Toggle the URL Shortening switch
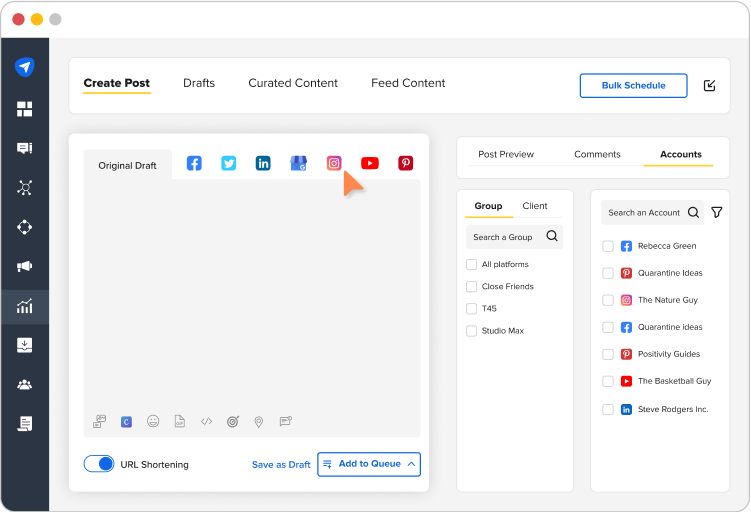The height and width of the screenshot is (513, 751). tap(99, 464)
